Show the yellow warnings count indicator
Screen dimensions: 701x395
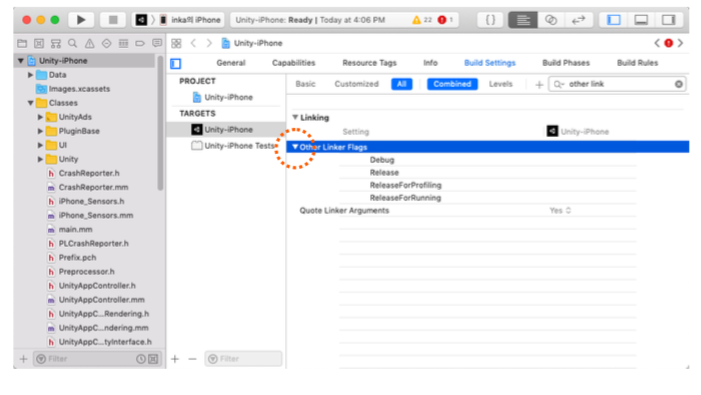point(422,20)
